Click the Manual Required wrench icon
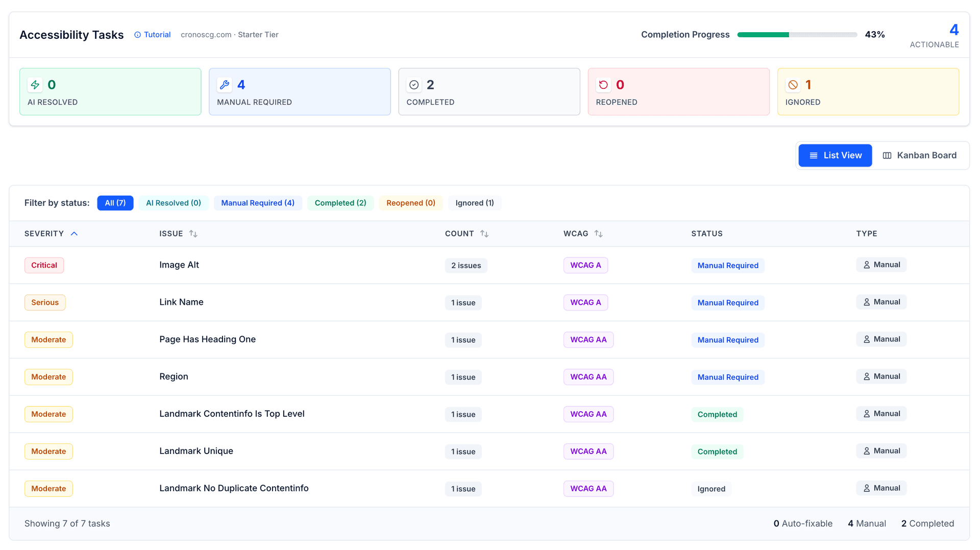The width and height of the screenshot is (980, 550). coord(225,85)
